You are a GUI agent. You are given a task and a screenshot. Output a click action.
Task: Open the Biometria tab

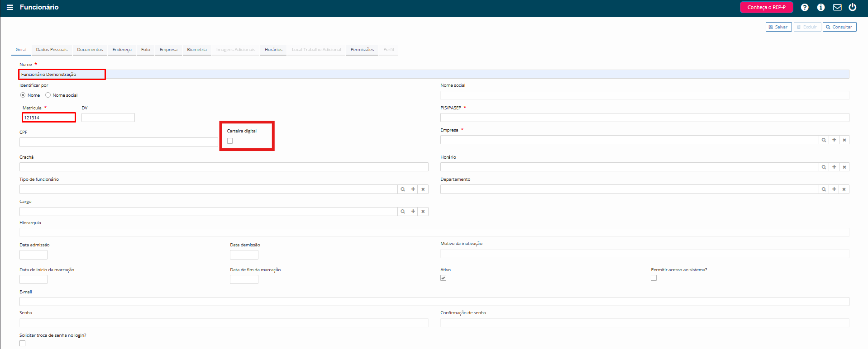tap(197, 50)
